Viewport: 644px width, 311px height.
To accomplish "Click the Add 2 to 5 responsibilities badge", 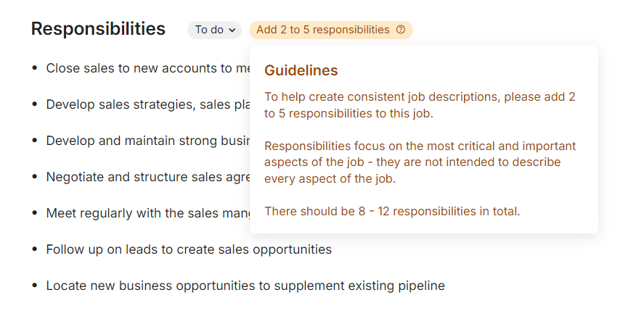I will (323, 30).
